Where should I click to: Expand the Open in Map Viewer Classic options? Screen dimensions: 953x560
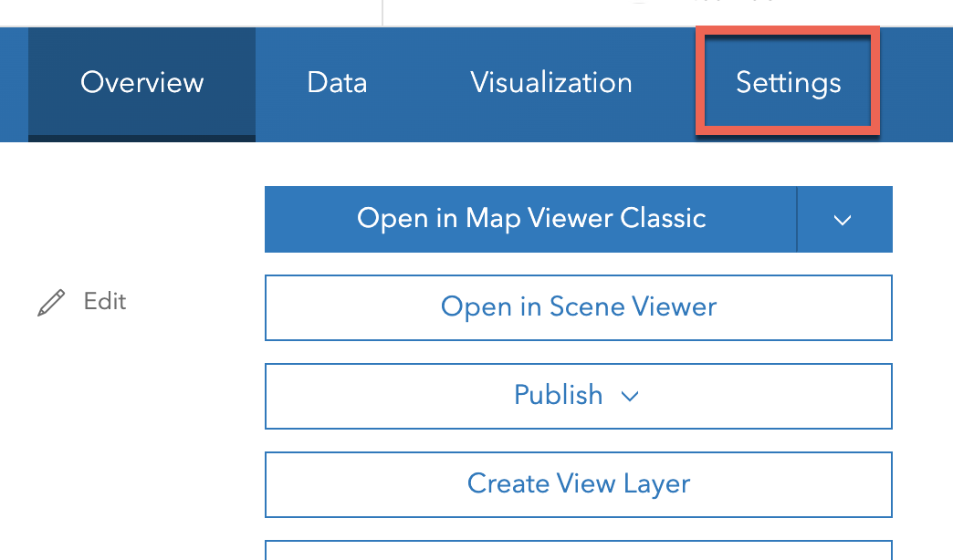coord(843,220)
